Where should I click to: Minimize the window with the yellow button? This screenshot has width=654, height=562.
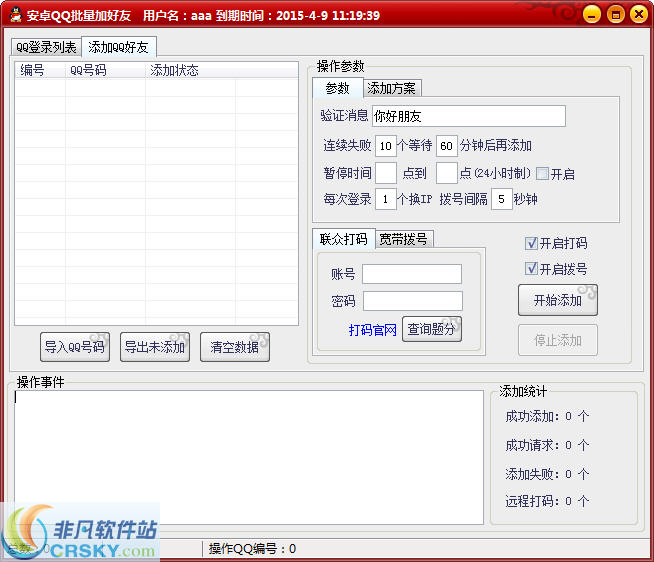point(591,15)
